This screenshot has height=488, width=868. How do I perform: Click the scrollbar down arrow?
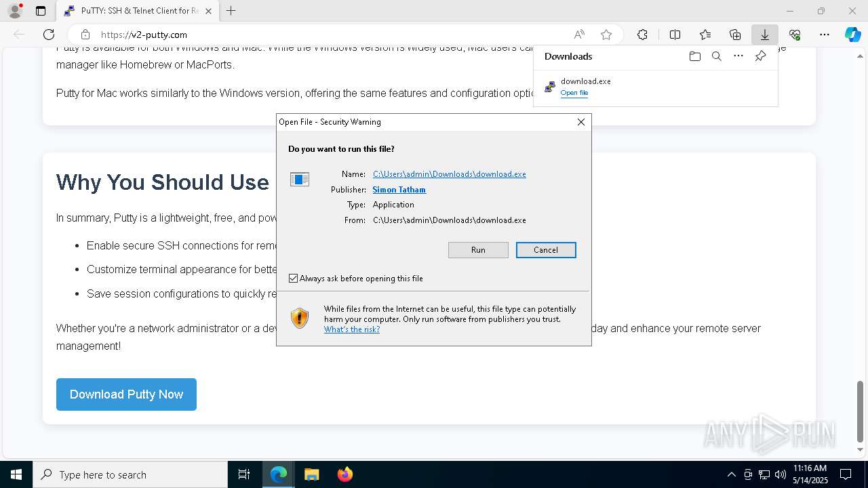861,449
